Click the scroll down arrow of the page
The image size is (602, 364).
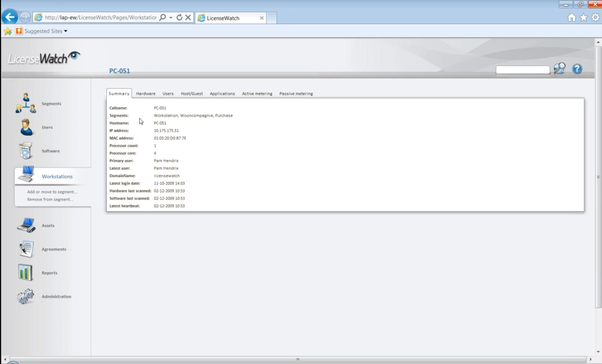[598, 352]
